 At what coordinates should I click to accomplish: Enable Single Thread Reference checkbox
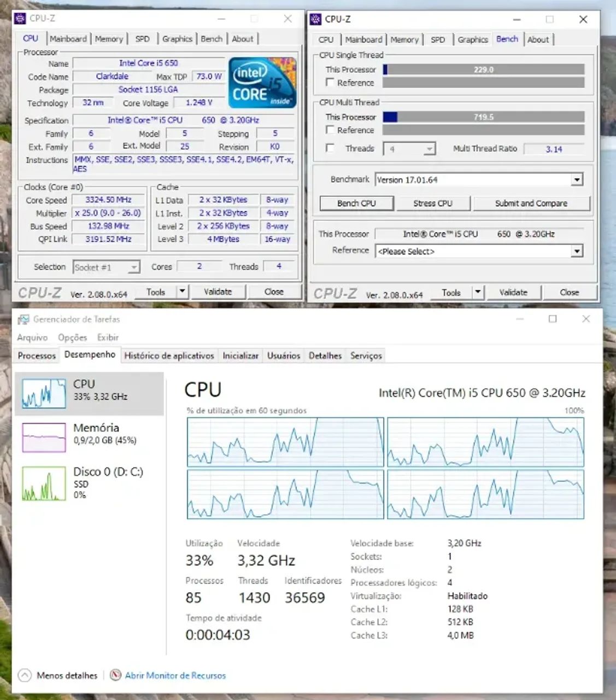click(x=330, y=83)
